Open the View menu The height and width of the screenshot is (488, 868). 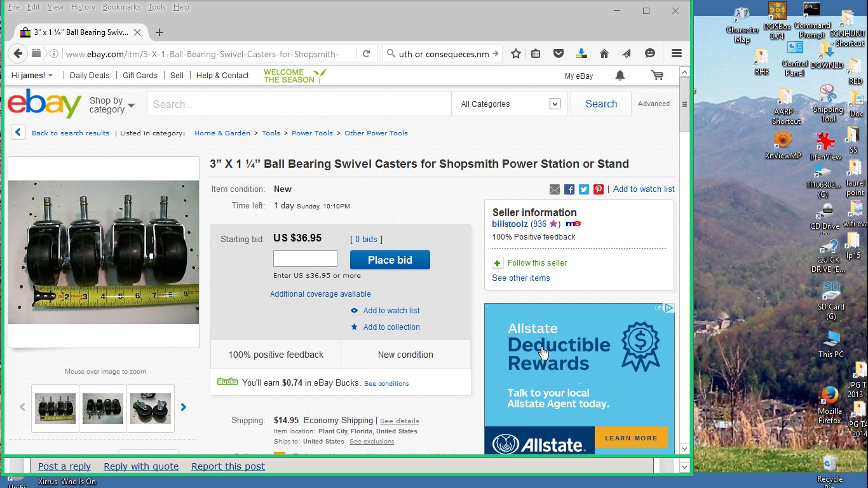55,7
